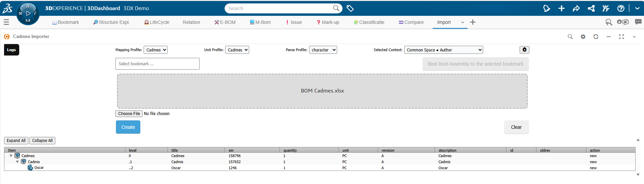
Task: Open the Mark-up tab
Action: coord(328,22)
